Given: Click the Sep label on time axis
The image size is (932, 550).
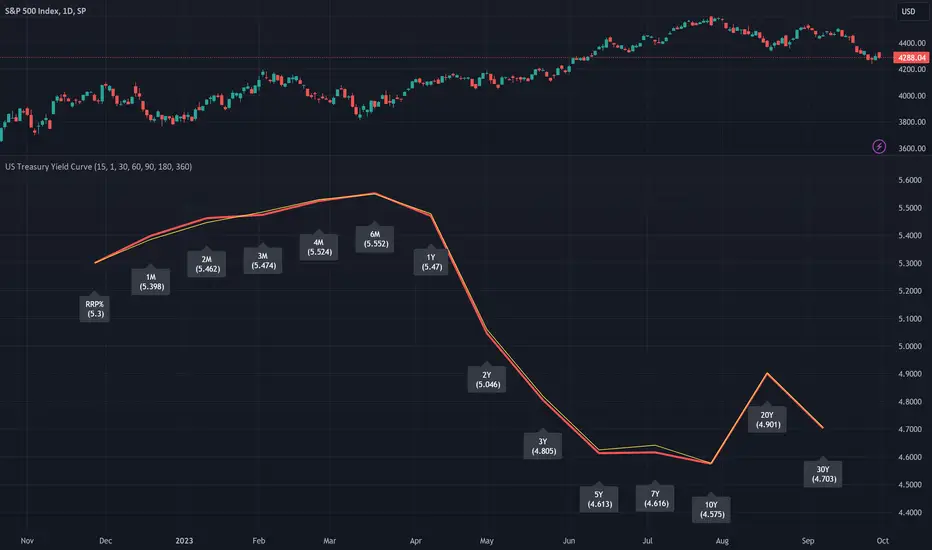Looking at the screenshot, I should pos(808,540).
